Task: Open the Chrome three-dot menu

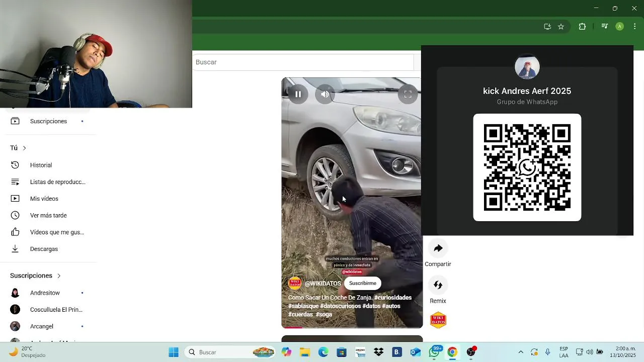Action: pos(635,27)
